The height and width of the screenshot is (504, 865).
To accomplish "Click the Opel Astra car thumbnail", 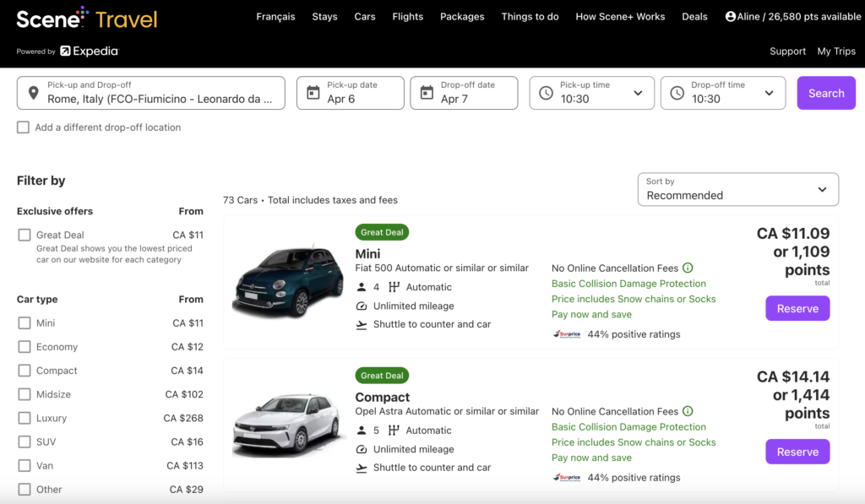I will click(x=287, y=425).
